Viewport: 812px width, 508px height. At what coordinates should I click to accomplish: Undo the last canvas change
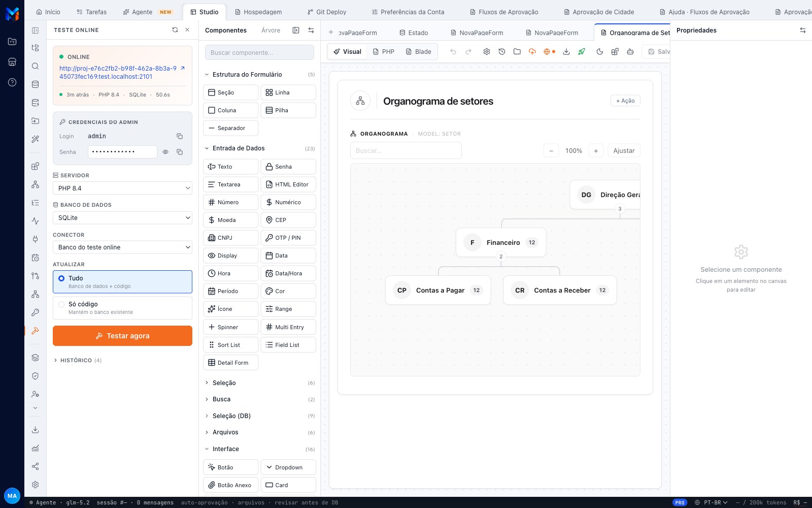[x=453, y=52]
